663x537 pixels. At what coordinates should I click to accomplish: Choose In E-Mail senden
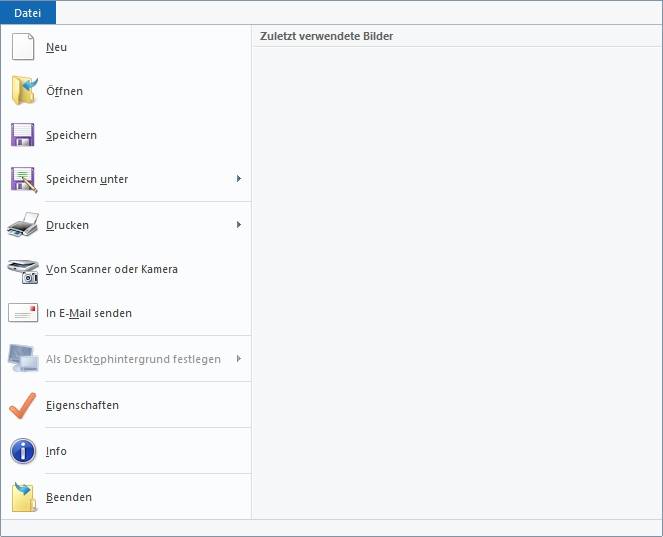click(89, 313)
